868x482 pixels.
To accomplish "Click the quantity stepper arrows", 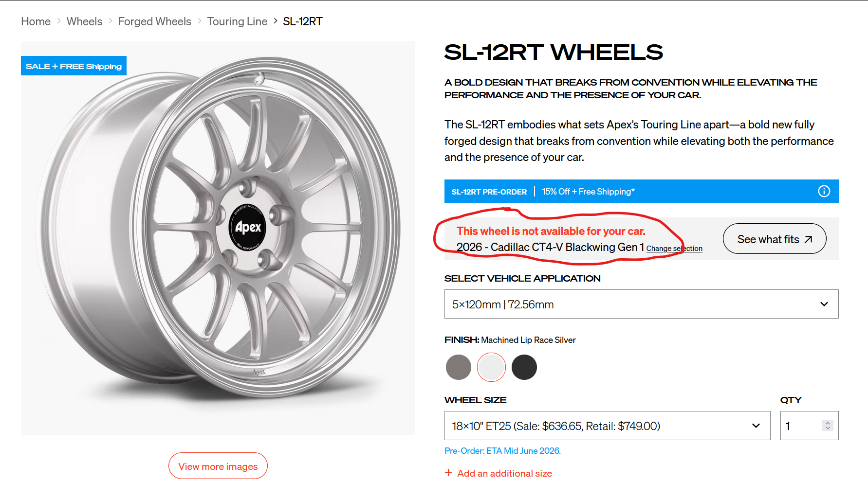I will [828, 426].
